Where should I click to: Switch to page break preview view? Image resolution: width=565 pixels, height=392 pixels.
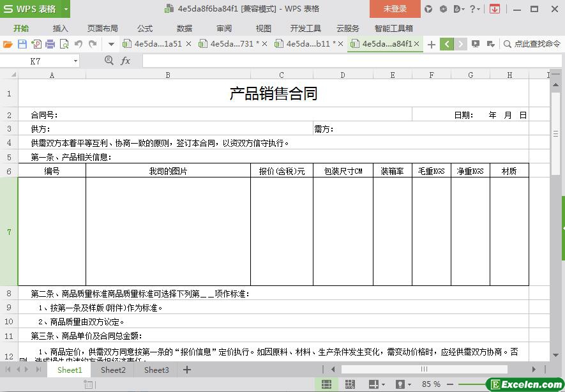(350, 384)
